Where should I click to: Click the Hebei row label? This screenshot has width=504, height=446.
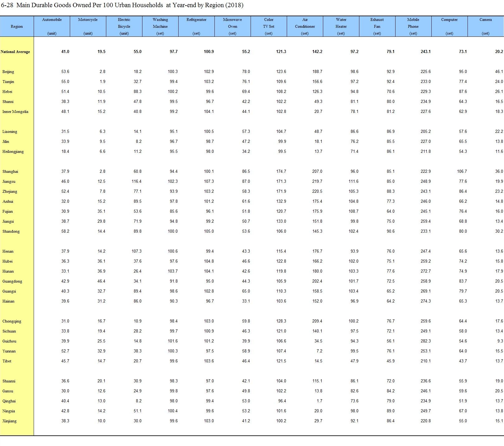point(7,92)
